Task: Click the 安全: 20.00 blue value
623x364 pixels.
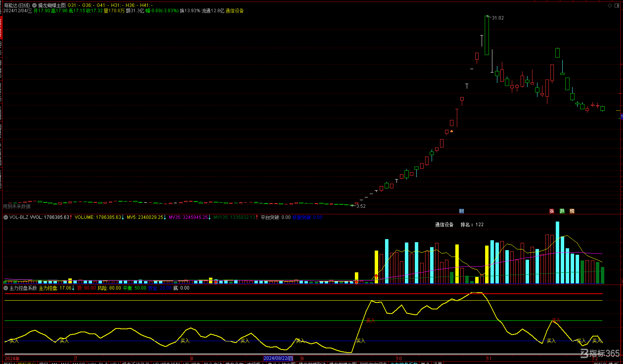Action: click(160, 288)
